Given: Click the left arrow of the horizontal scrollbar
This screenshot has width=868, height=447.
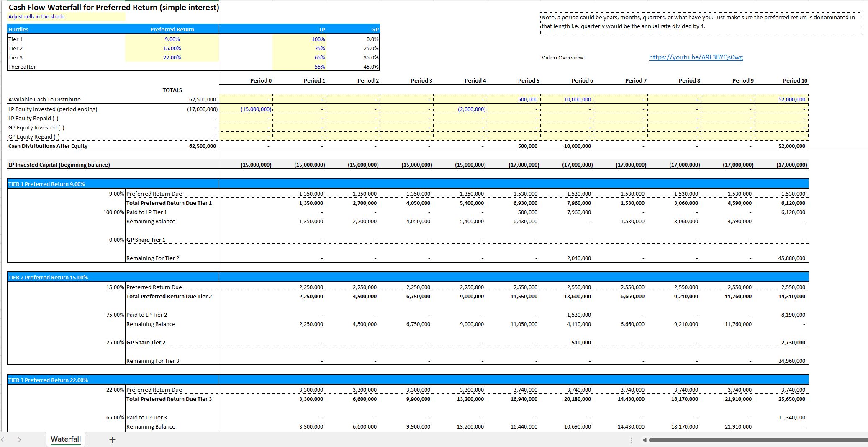Looking at the screenshot, I should pos(645,439).
